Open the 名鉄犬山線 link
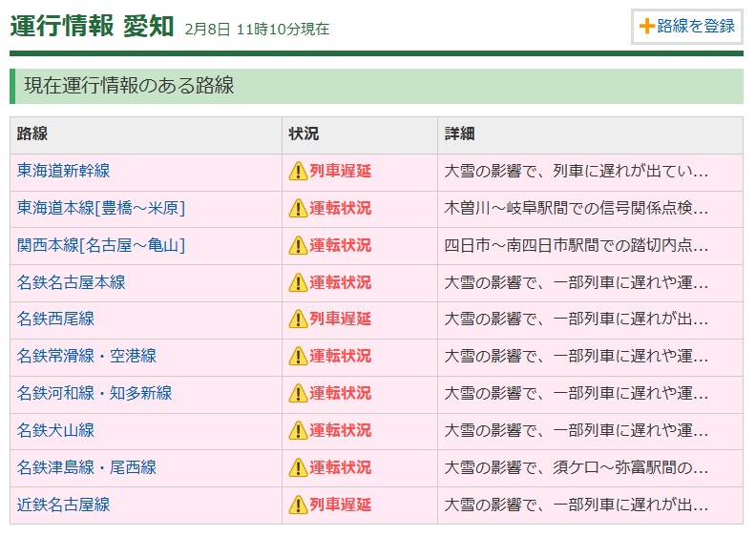This screenshot has width=756, height=536. (x=56, y=430)
